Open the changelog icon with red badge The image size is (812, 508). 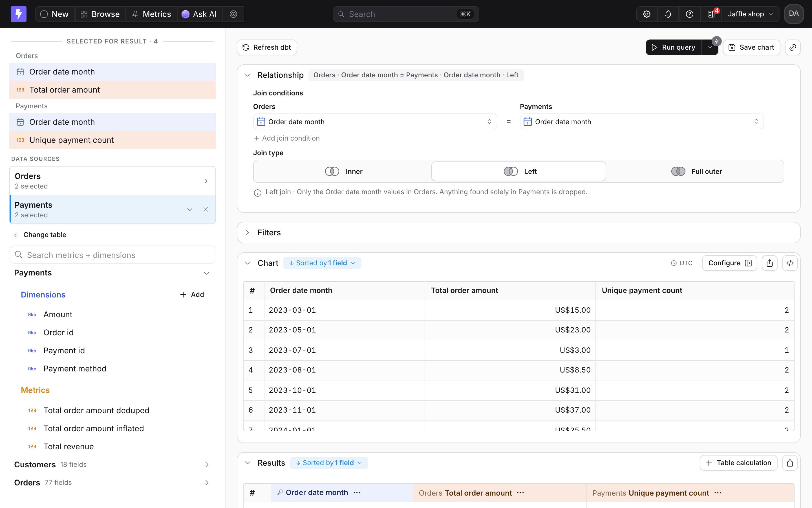(711, 14)
